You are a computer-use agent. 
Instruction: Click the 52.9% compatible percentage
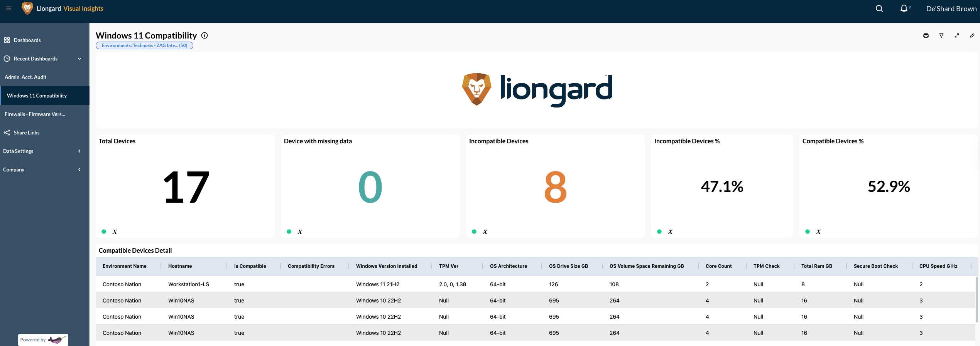click(889, 186)
